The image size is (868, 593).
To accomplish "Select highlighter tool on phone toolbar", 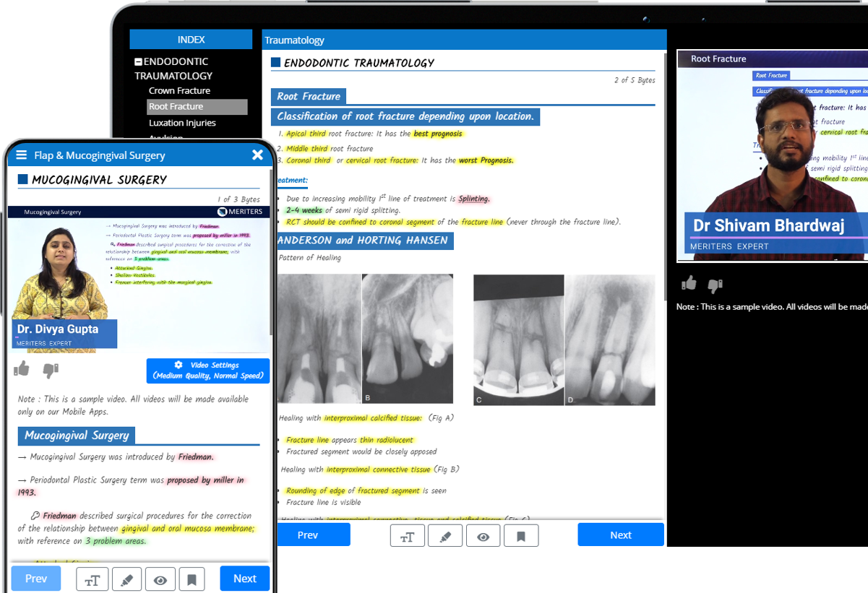I will [x=126, y=579].
